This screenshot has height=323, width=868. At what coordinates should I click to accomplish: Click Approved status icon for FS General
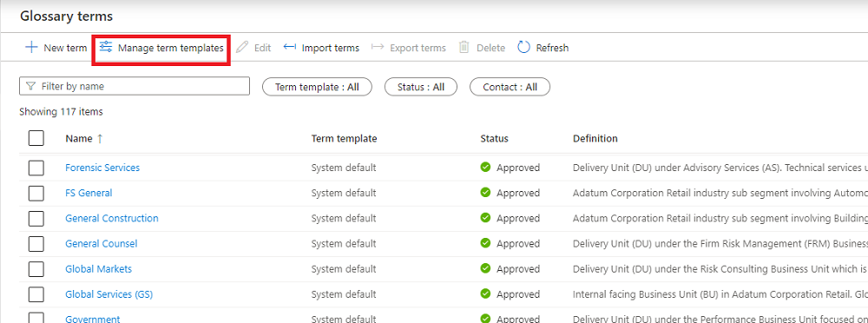tap(485, 192)
